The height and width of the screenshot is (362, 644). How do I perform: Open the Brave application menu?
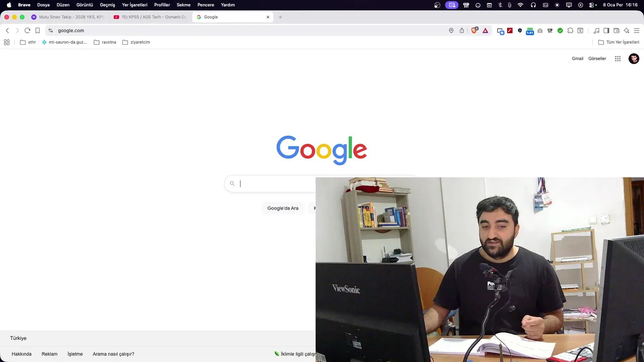tap(24, 5)
